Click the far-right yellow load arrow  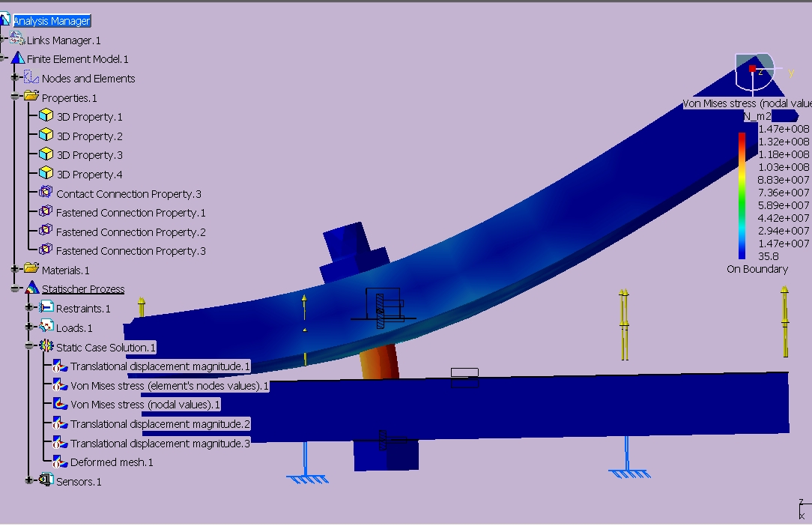785,321
